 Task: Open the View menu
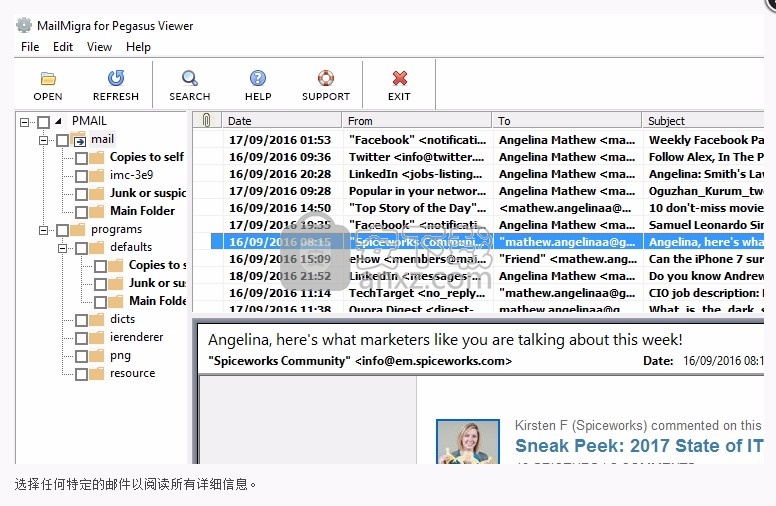(x=99, y=47)
